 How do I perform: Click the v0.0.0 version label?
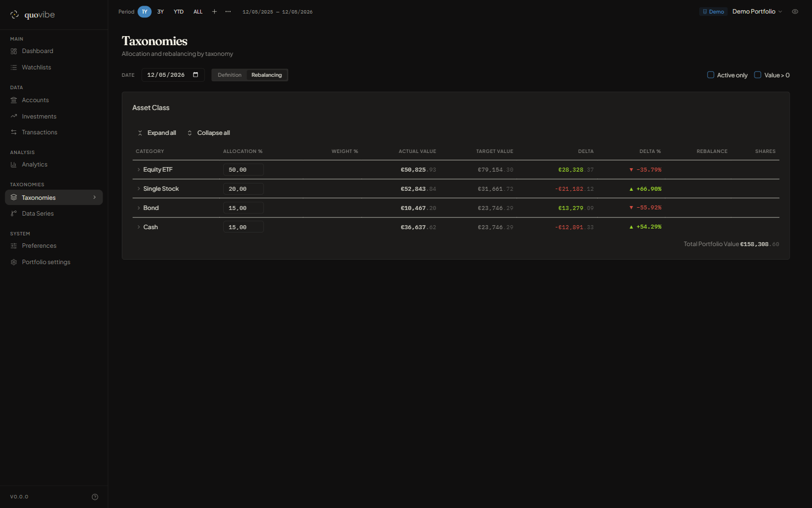coord(19,497)
